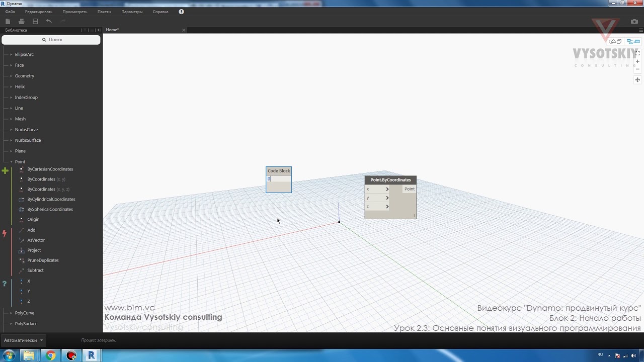
Task: Zoom in with the plus icon
Action: click(x=637, y=61)
